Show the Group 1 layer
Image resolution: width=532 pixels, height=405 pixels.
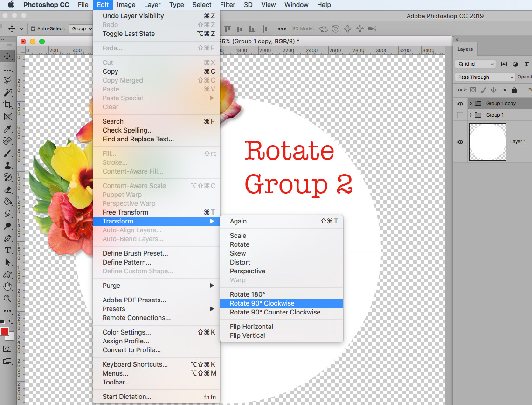point(460,115)
